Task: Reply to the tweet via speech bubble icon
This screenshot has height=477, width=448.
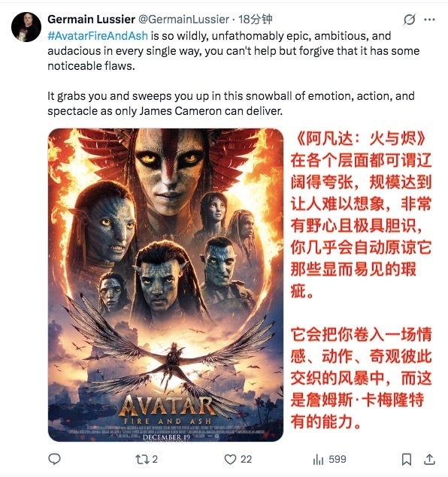Action: pyautogui.click(x=55, y=459)
